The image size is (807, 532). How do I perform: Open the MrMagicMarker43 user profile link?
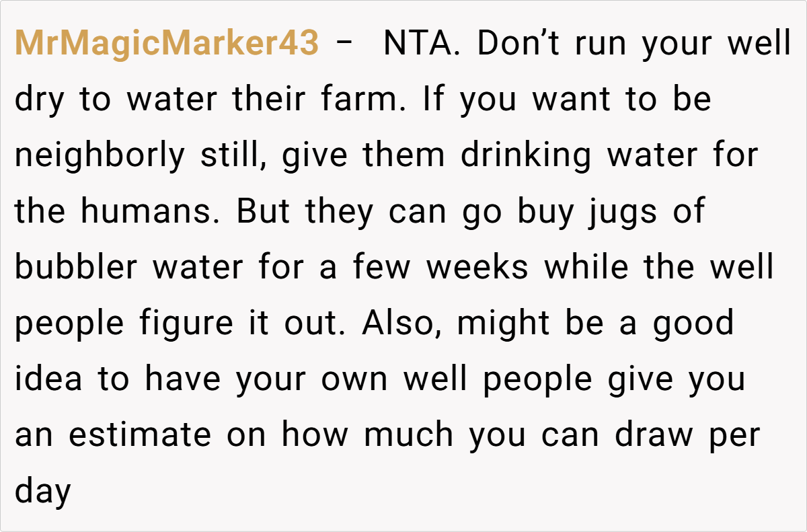pyautogui.click(x=166, y=44)
